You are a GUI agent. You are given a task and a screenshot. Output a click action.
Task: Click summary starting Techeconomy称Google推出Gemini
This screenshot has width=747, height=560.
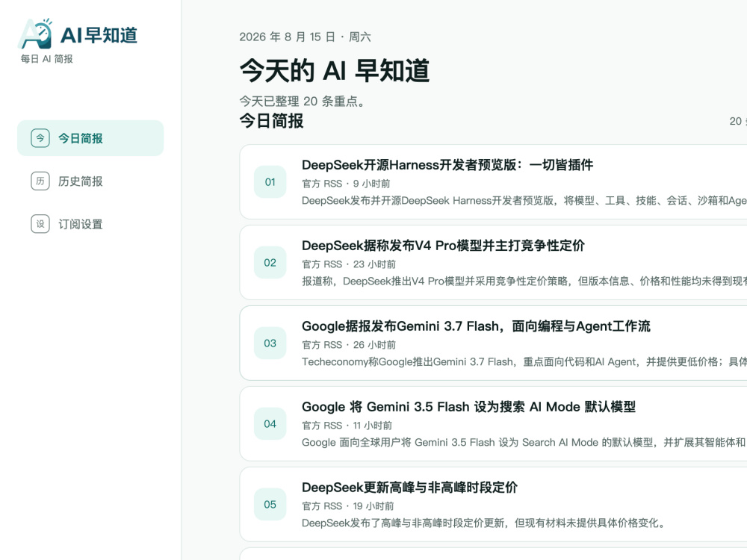(x=524, y=362)
